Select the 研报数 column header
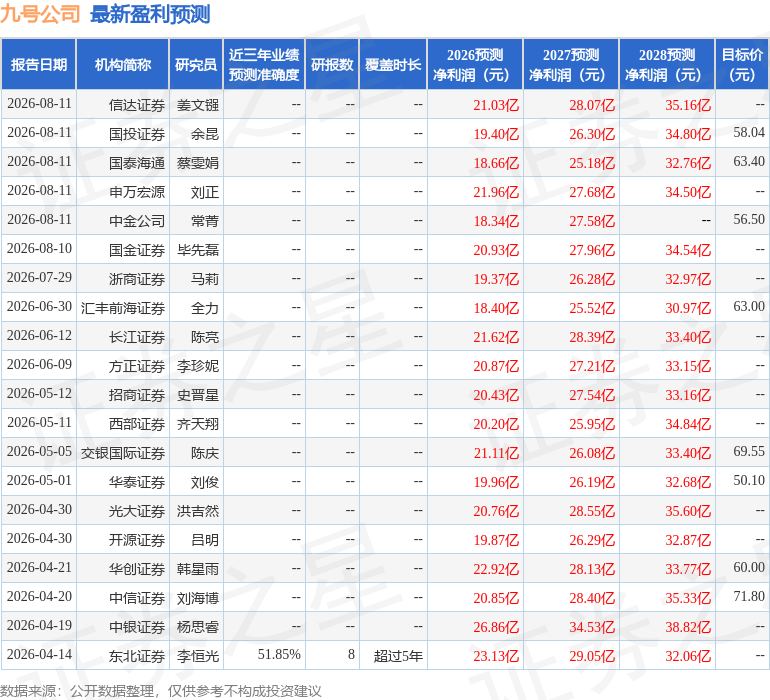Screen dimensions: 770x700 click(332, 64)
